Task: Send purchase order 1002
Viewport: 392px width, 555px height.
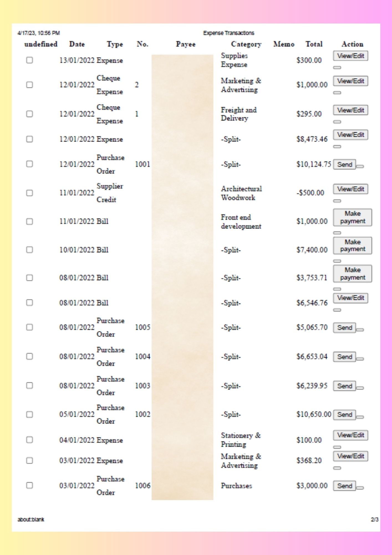Action: (x=344, y=415)
